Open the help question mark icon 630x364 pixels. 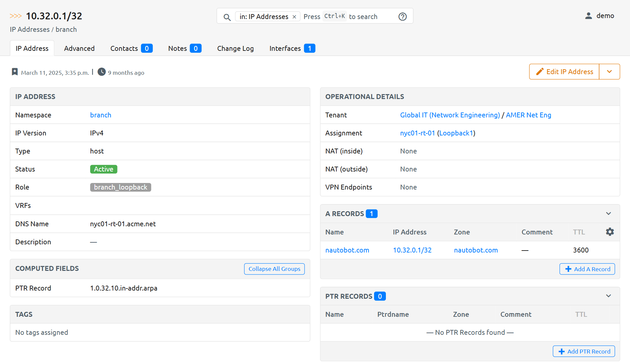click(402, 16)
